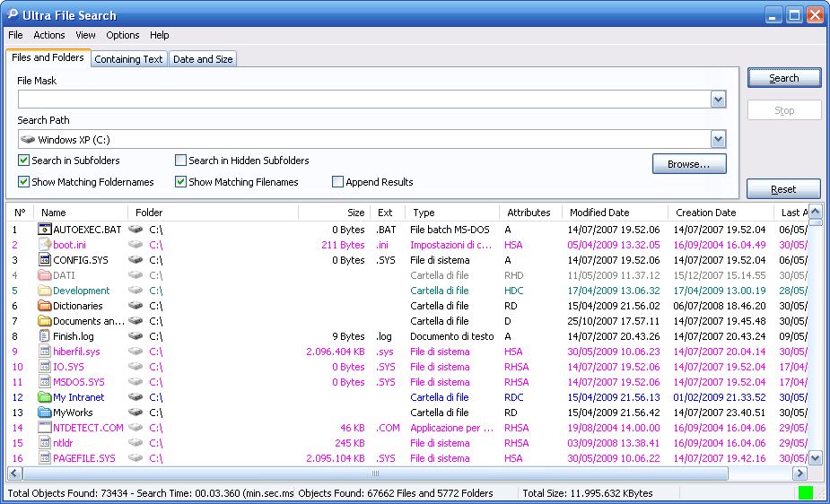This screenshot has width=830, height=504.
Task: Click the Browse... button
Action: [x=689, y=164]
